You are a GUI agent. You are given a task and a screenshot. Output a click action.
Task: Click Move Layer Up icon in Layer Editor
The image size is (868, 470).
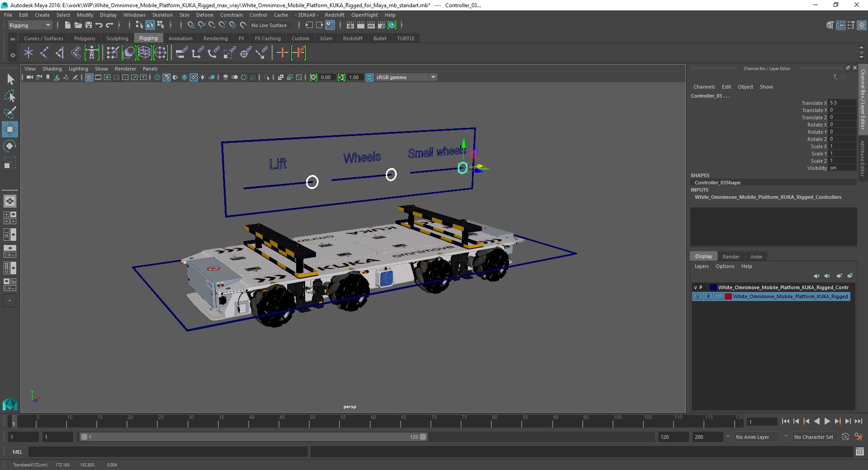point(816,276)
